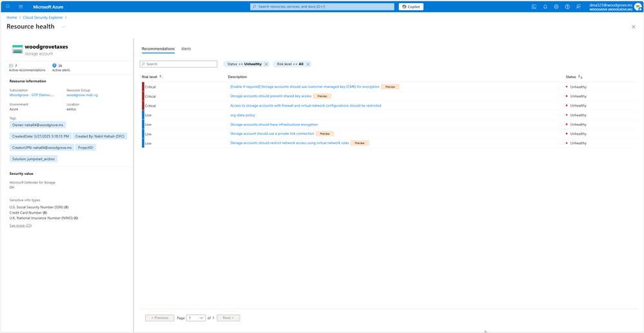Focus the recommendations Search field
Image resolution: width=644 pixels, height=333 pixels.
(179, 64)
